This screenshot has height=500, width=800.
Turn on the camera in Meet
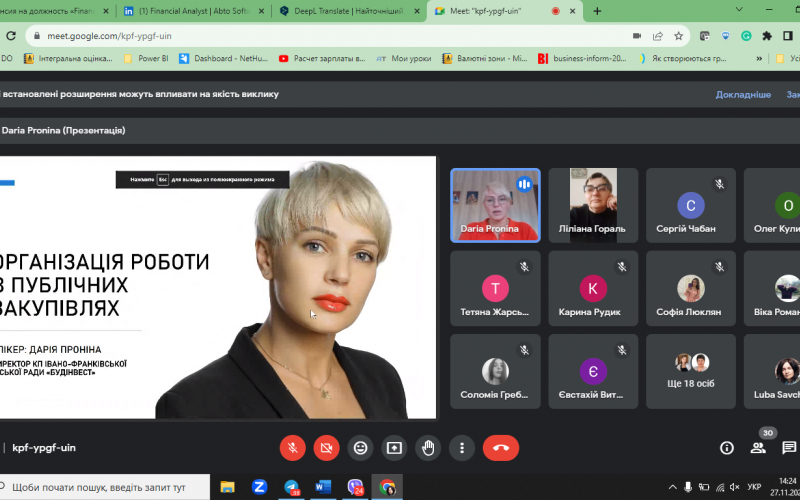coord(327,448)
